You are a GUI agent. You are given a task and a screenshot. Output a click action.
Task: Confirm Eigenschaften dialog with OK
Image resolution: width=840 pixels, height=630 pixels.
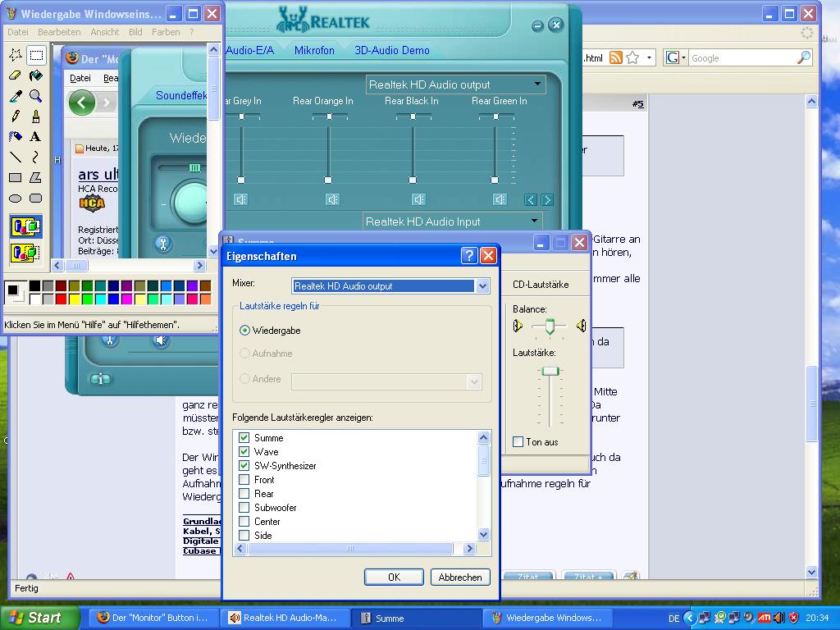point(395,577)
